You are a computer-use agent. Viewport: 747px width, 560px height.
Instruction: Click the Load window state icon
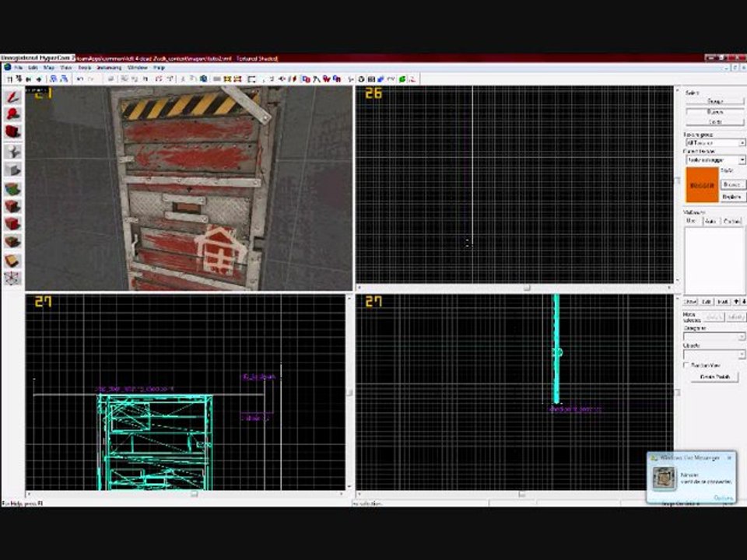coord(54,79)
